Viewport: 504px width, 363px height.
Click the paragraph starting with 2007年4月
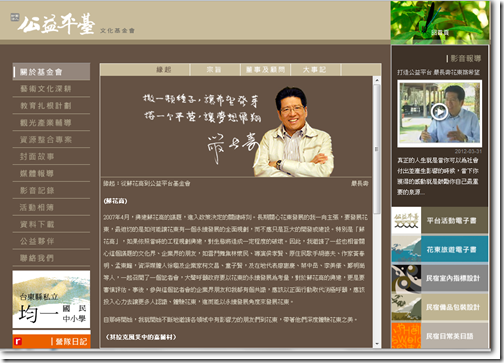[x=234, y=259]
